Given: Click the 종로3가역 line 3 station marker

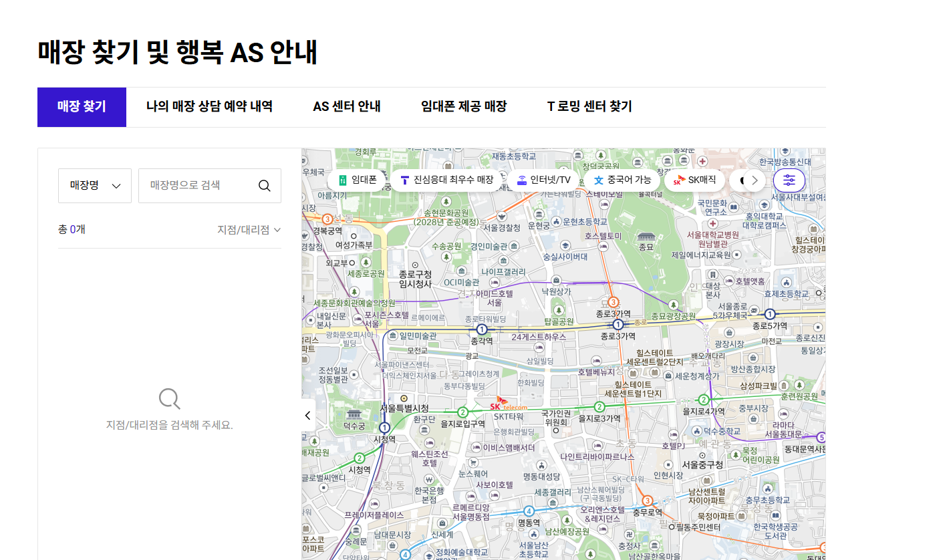Looking at the screenshot, I should click(613, 302).
